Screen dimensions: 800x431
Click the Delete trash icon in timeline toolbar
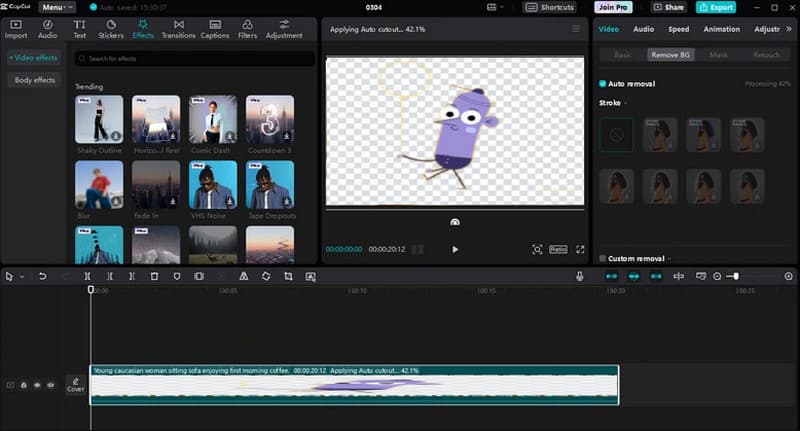(154, 276)
